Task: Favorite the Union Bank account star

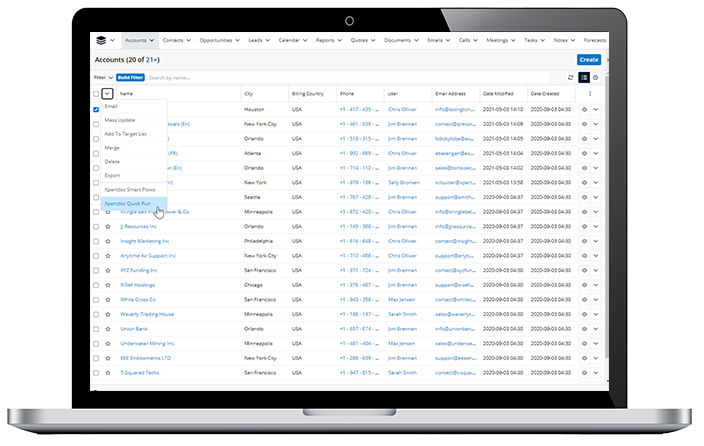Action: (108, 328)
